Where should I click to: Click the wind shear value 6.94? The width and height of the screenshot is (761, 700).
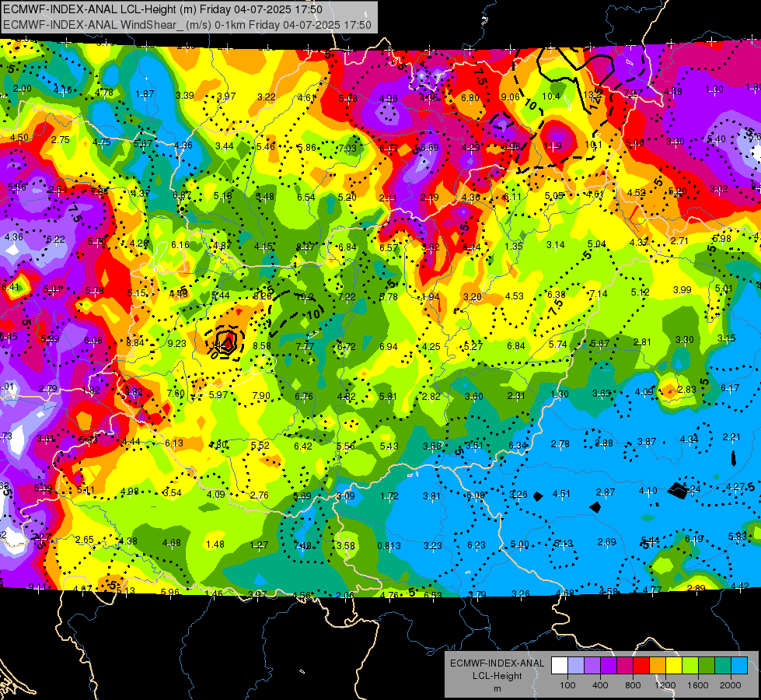pyautogui.click(x=388, y=346)
